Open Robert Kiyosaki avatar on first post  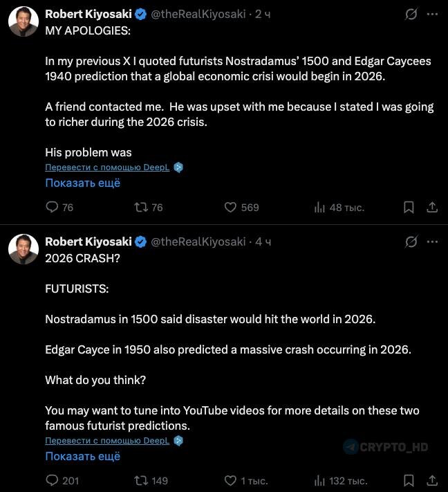pos(23,21)
